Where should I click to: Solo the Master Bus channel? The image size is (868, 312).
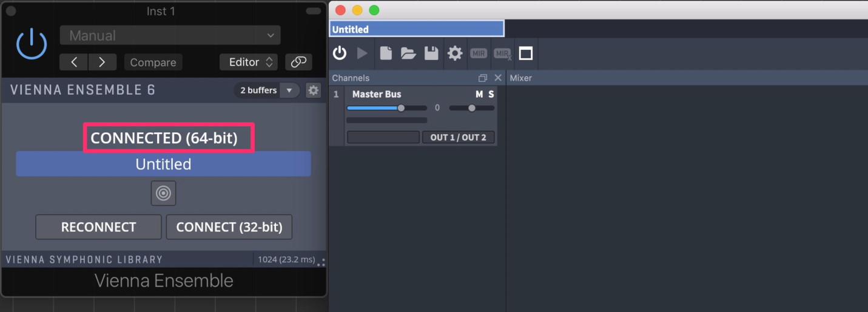point(491,94)
